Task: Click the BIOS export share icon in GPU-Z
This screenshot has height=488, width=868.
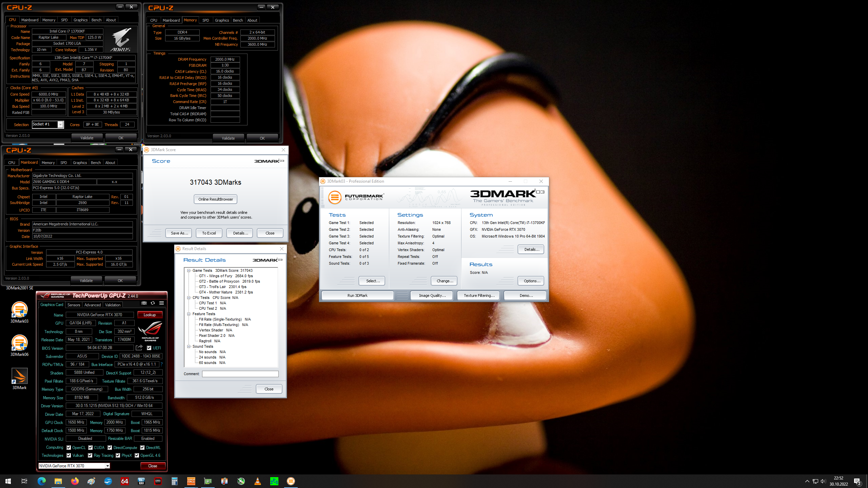Action: pos(139,348)
